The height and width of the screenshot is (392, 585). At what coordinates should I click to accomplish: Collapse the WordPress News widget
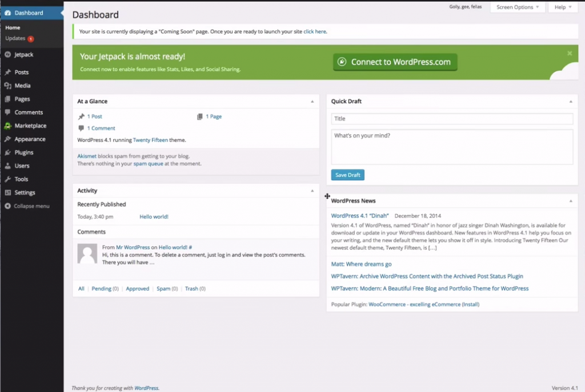pyautogui.click(x=571, y=201)
